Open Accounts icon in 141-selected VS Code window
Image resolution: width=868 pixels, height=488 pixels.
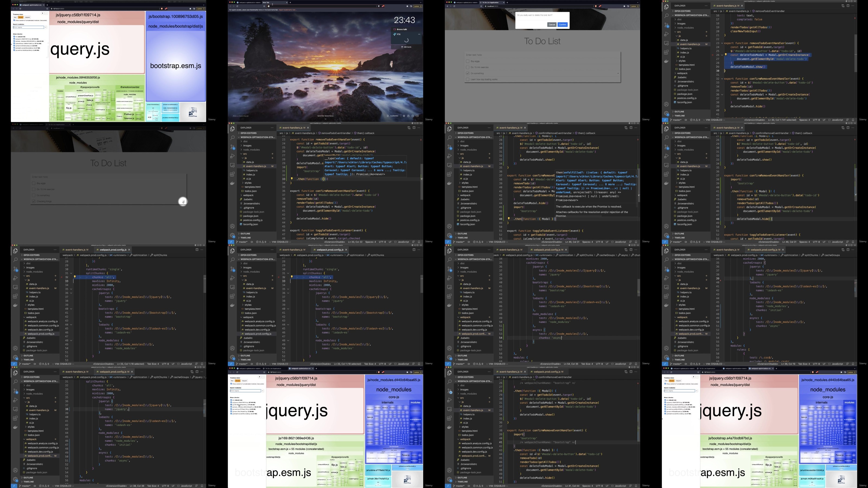666,104
